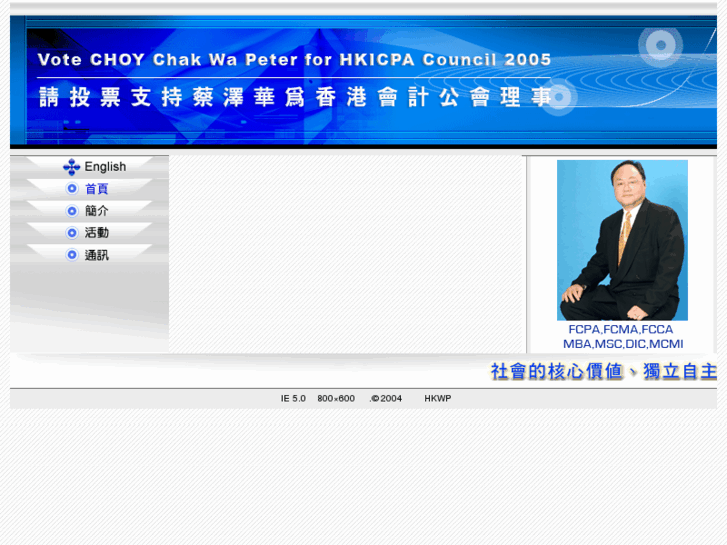The height and width of the screenshot is (545, 727).
Task: Click the 800×600 footer text
Action: click(x=336, y=398)
